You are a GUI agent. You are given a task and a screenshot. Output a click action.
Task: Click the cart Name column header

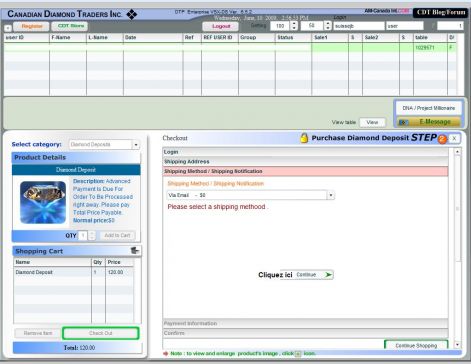click(52, 262)
